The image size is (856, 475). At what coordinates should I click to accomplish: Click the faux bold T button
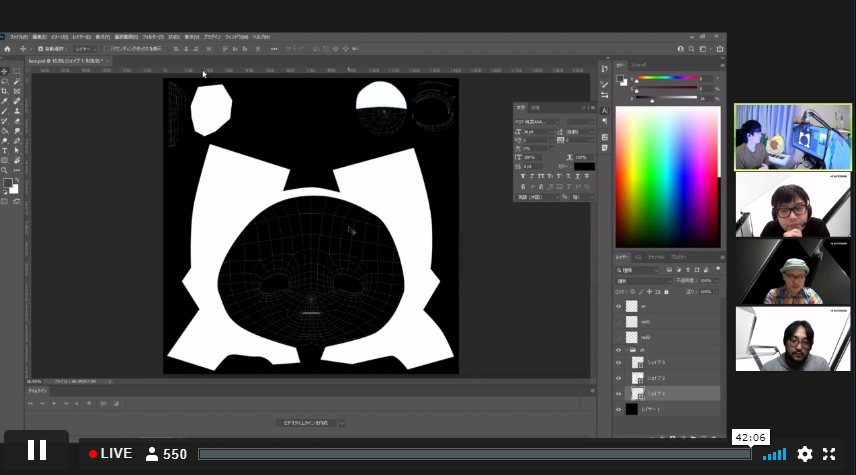tap(523, 176)
